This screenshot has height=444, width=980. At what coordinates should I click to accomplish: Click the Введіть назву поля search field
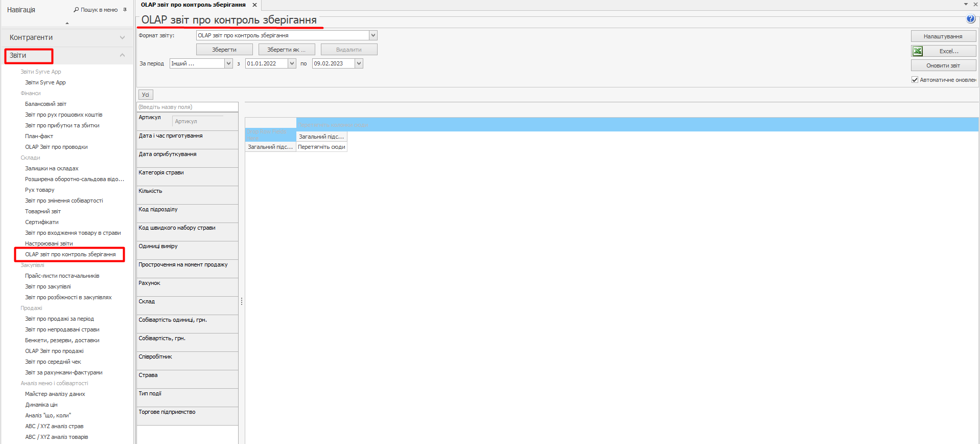187,107
